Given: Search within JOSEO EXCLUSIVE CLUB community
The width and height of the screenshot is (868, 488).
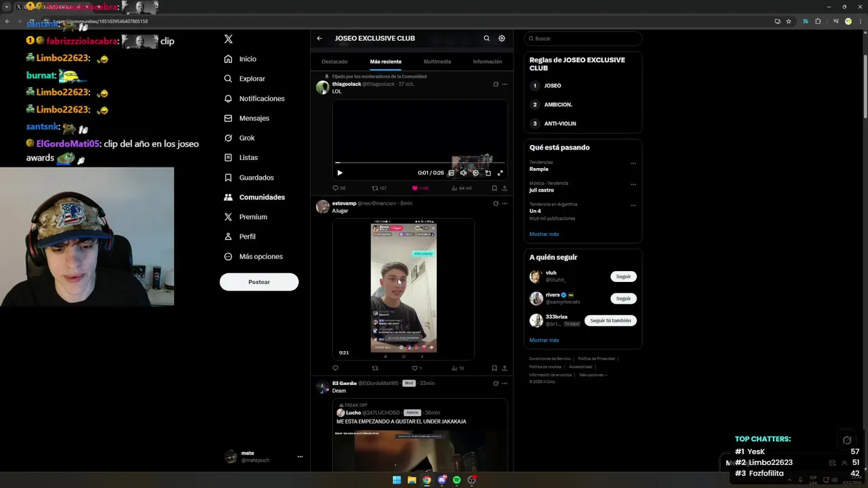Looking at the screenshot, I should click(x=486, y=39).
